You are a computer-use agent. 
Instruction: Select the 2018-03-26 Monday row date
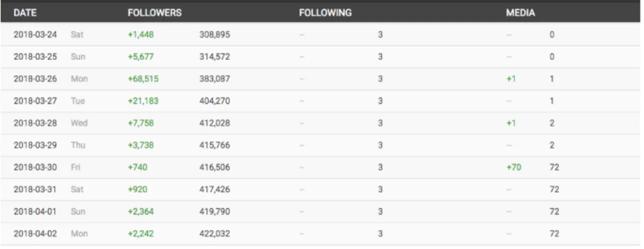tap(35, 79)
